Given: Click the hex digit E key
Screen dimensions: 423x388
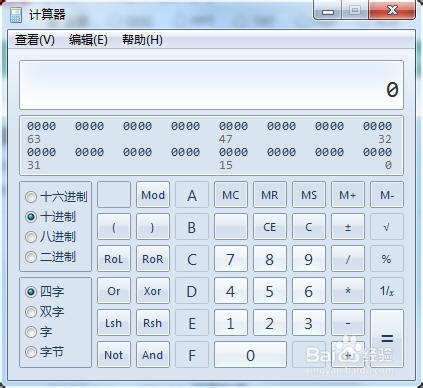Looking at the screenshot, I should click(192, 323).
